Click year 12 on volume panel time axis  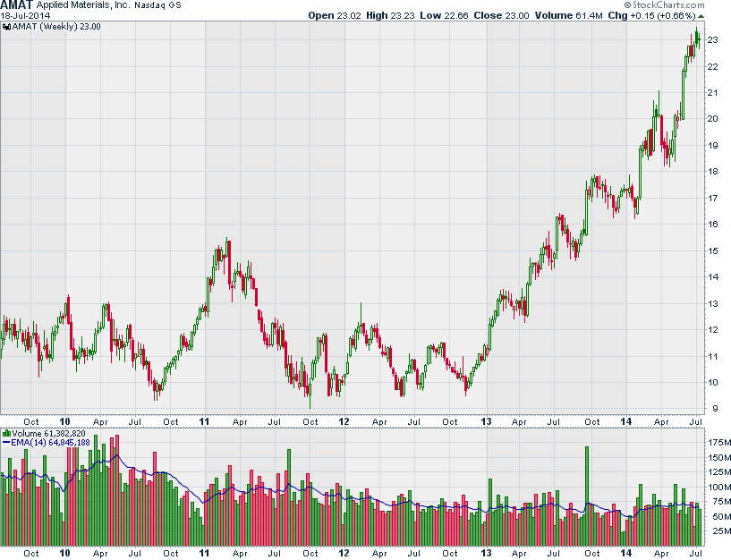click(344, 553)
